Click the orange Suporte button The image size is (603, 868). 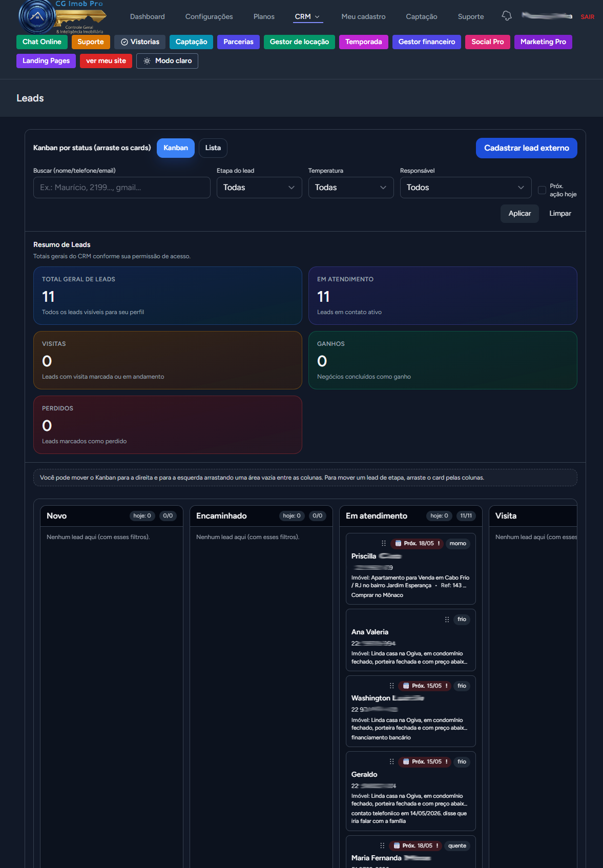pos(91,42)
